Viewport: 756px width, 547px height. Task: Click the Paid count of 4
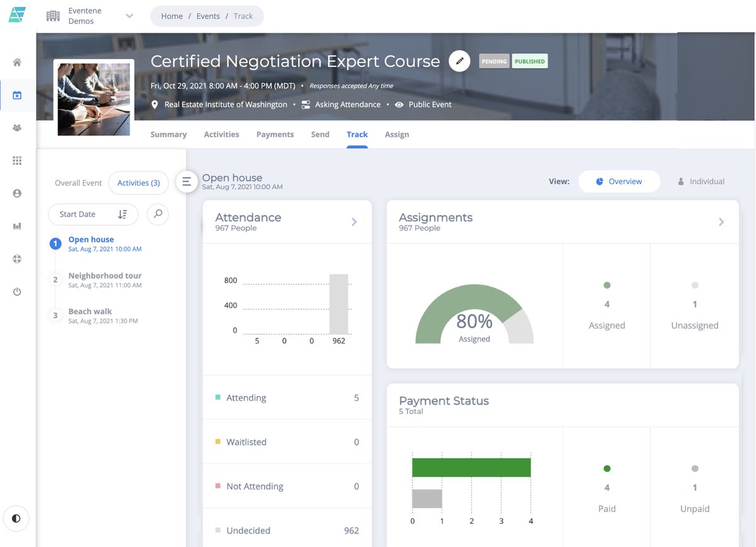(x=607, y=488)
